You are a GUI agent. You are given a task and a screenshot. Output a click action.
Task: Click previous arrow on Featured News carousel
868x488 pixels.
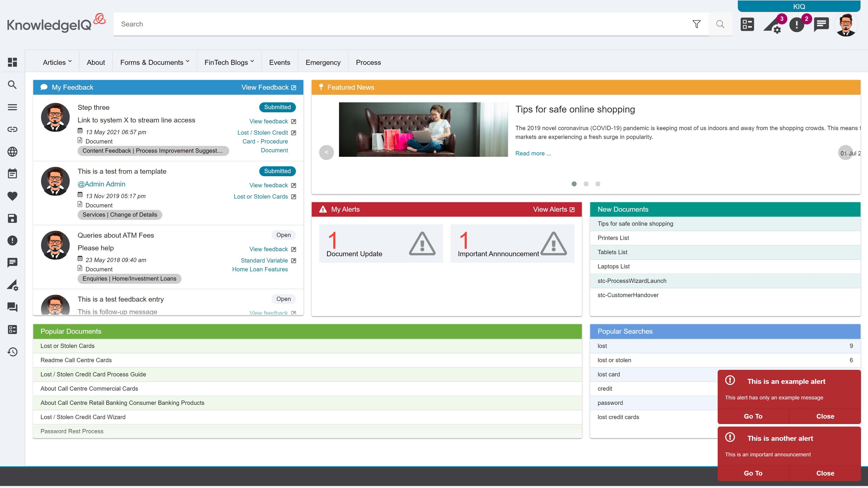pyautogui.click(x=326, y=152)
